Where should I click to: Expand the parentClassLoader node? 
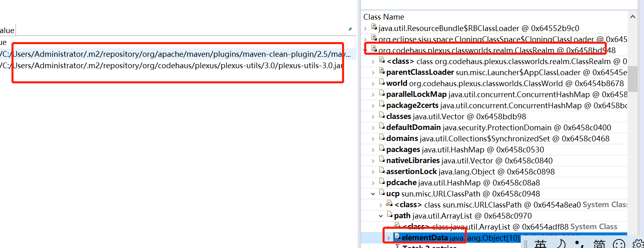(x=373, y=73)
